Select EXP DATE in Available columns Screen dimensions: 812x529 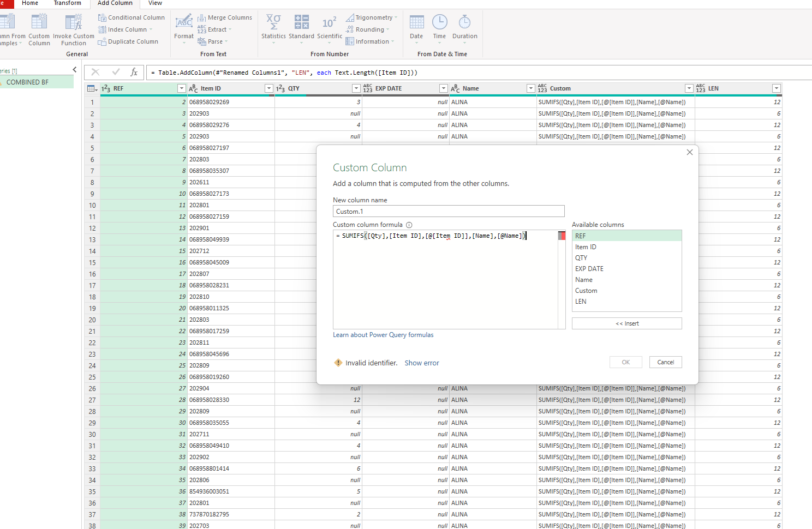(x=627, y=269)
